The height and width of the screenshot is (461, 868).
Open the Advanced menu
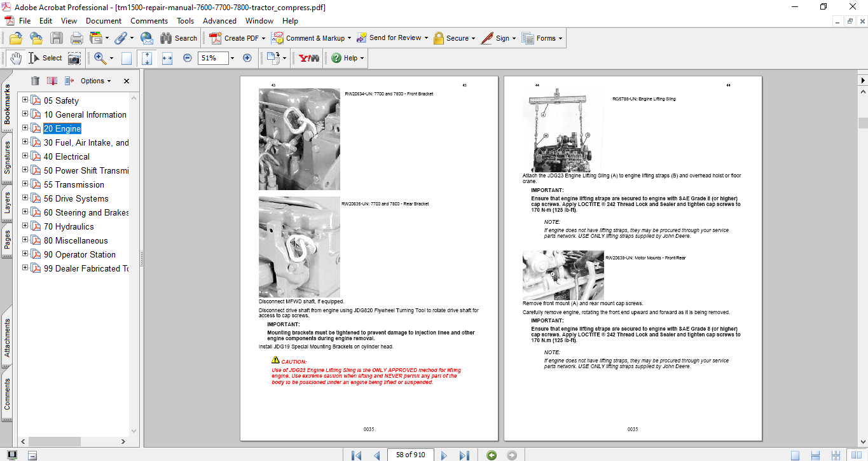point(219,20)
